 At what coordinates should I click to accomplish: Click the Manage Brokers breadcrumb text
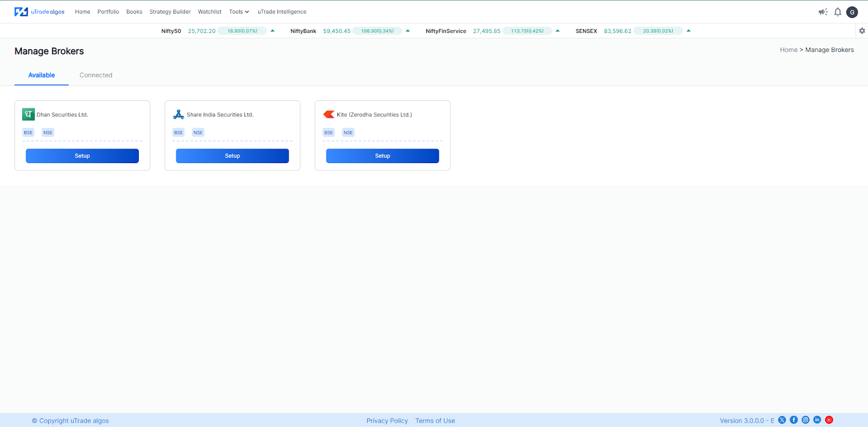pos(829,50)
